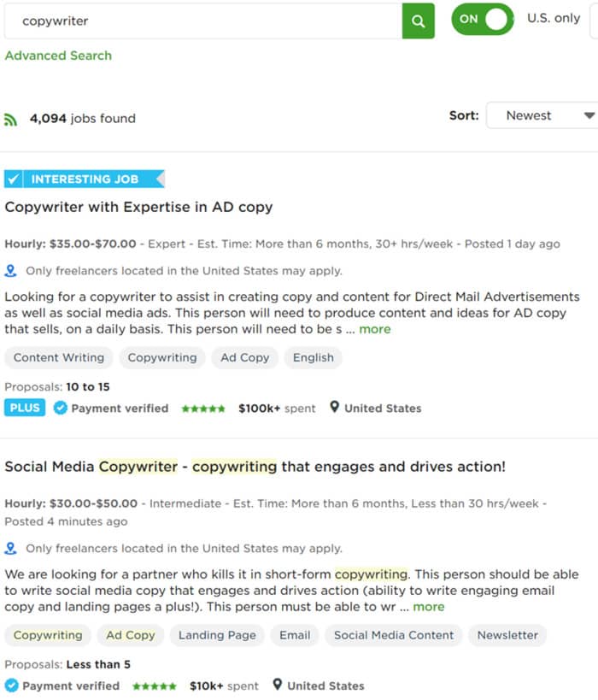Select the Payment verified checkmark under first job
This screenshot has width=598, height=700.
(x=60, y=409)
